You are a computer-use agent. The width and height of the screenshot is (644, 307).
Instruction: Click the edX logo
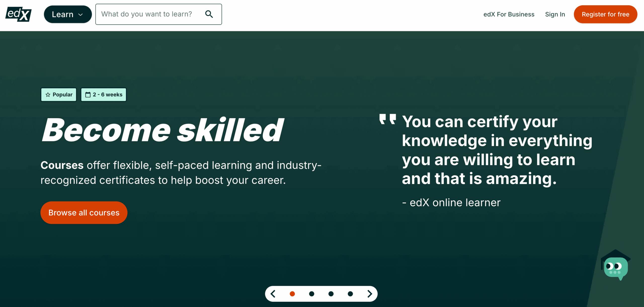pos(18,14)
